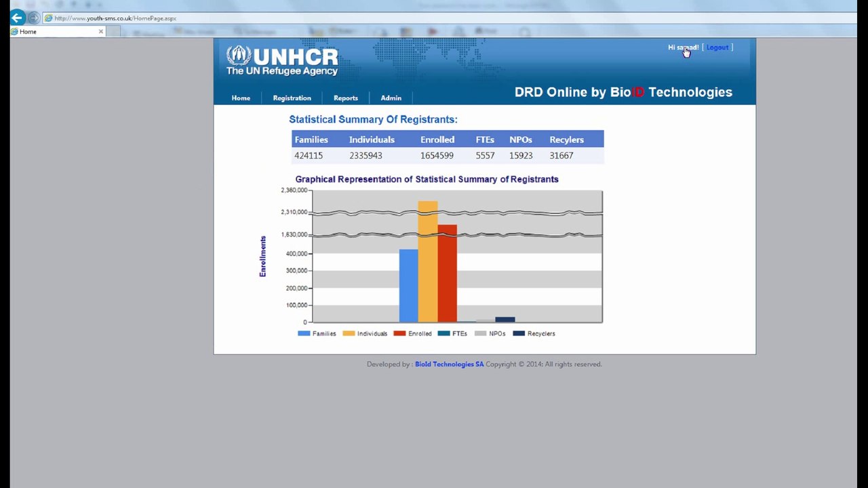868x488 pixels.
Task: Select the NPOs value 15923
Action: 521,155
